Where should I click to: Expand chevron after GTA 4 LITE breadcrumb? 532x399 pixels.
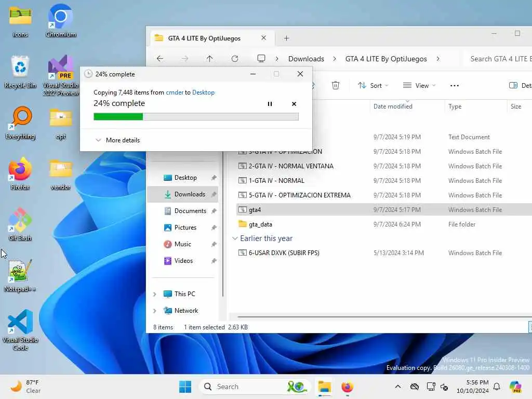(x=438, y=59)
